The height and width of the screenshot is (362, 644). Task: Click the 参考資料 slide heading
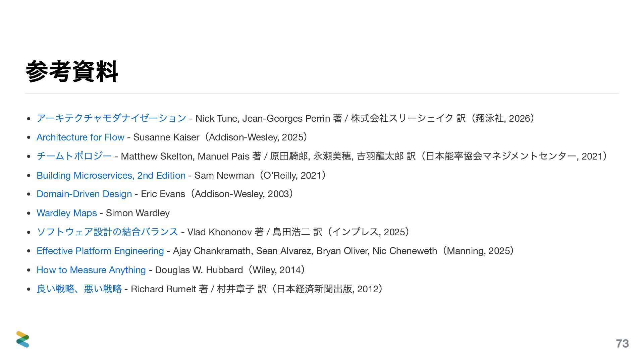(x=72, y=71)
